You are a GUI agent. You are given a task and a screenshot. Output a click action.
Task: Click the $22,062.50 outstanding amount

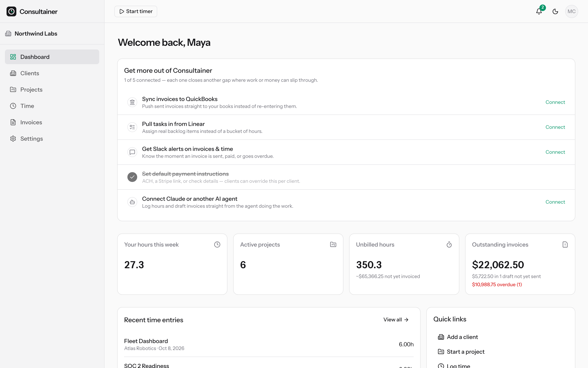(x=498, y=265)
